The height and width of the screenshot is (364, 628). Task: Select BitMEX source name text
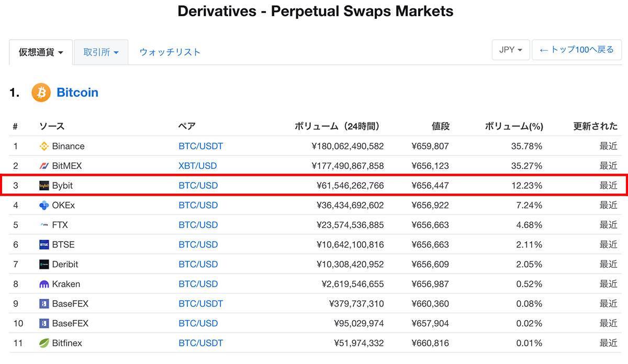(x=67, y=166)
